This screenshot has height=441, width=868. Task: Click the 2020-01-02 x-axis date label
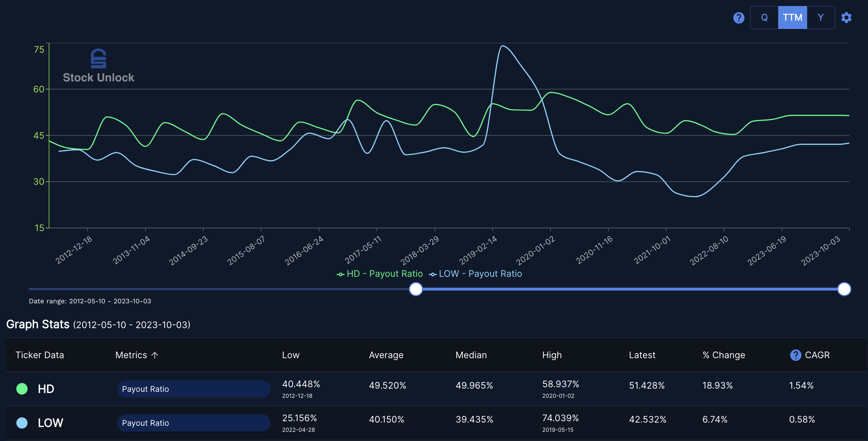click(x=536, y=251)
